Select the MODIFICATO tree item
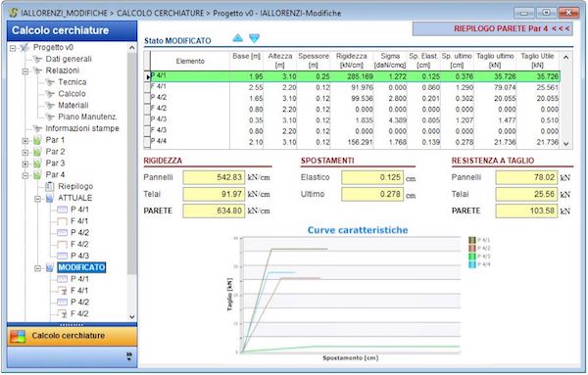Viewport: 588px width, 375px height. click(x=81, y=267)
